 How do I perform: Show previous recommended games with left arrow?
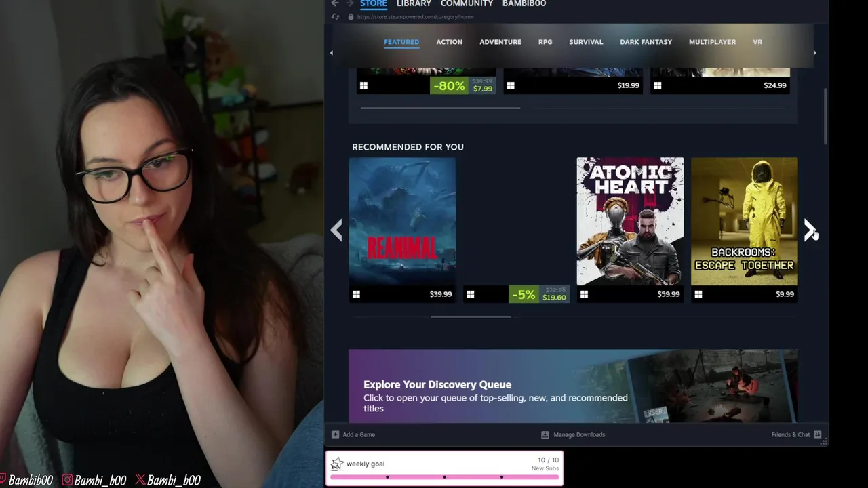336,230
